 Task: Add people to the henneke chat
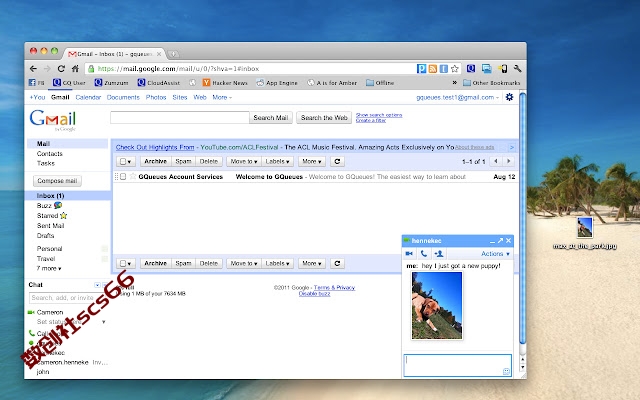pos(439,253)
